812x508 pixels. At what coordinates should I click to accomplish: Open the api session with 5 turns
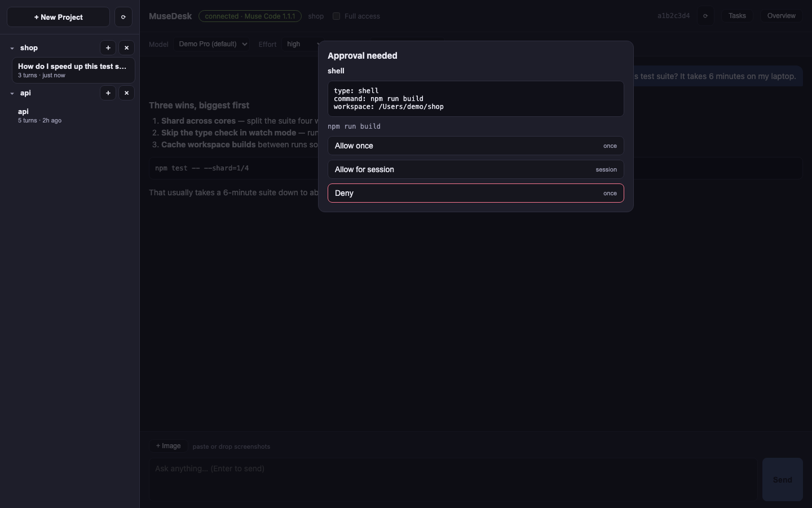click(x=73, y=115)
